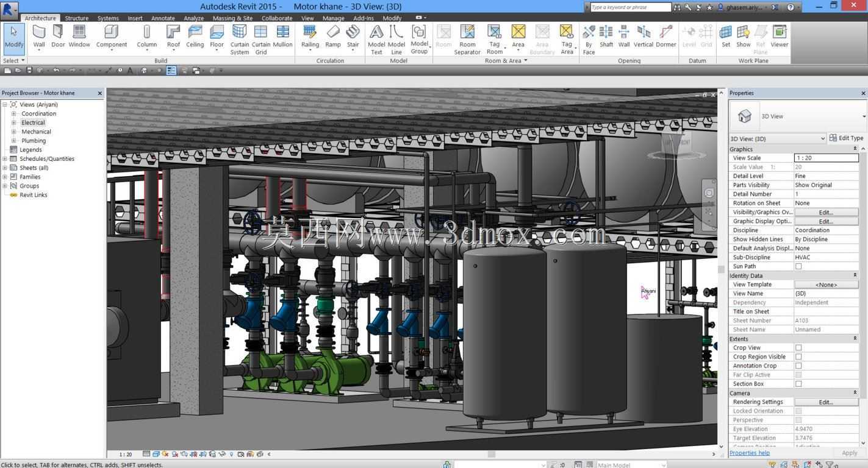Image resolution: width=868 pixels, height=468 pixels.
Task: Select the Model Text tool
Action: [x=376, y=40]
